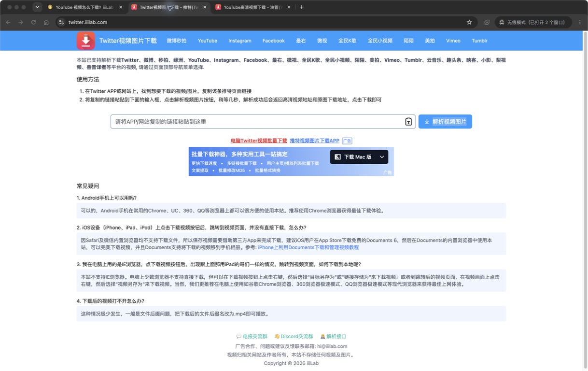Open 电脑Twitter视频批量下载 link

[259, 141]
